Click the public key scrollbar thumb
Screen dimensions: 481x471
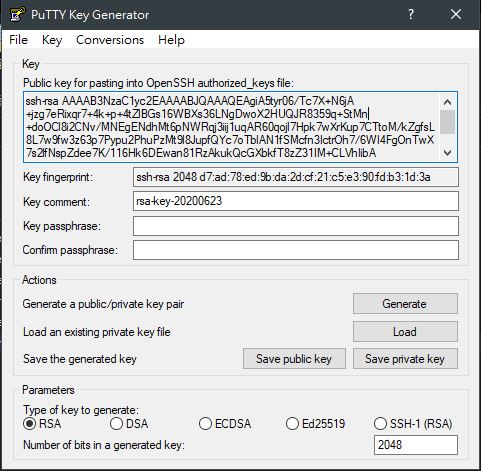point(448,122)
